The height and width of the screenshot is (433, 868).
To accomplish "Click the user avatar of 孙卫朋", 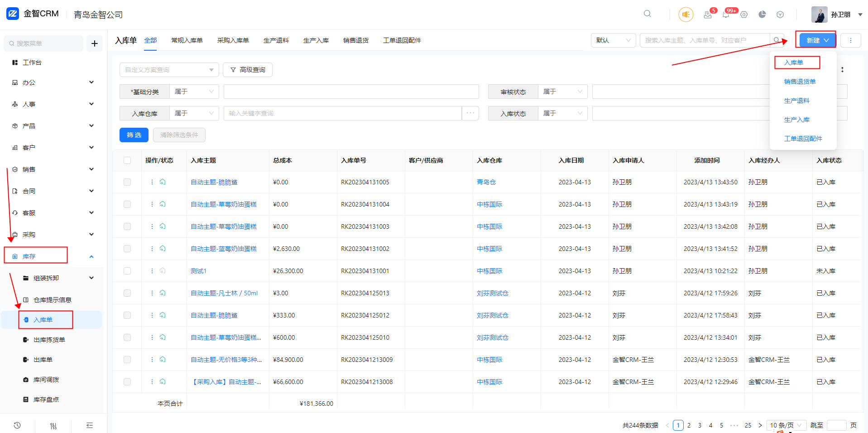I will [x=819, y=14].
